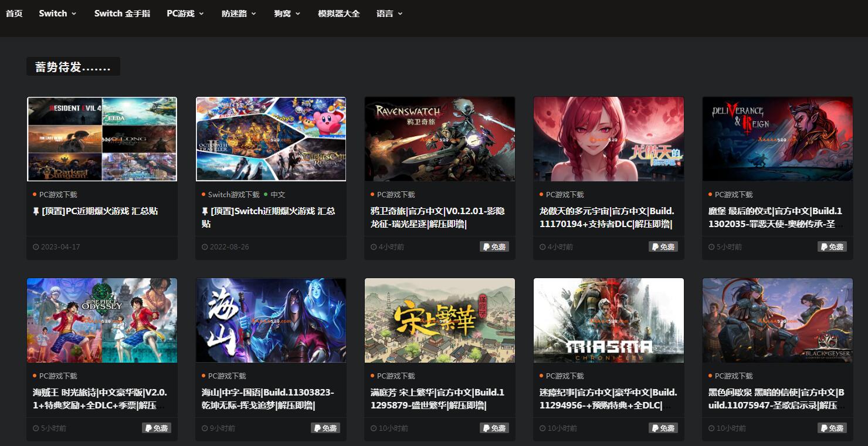The width and height of the screenshot is (868, 446).
Task: Click the pin icon before PC近期爆火游戏 title
Action: pyautogui.click(x=36, y=211)
